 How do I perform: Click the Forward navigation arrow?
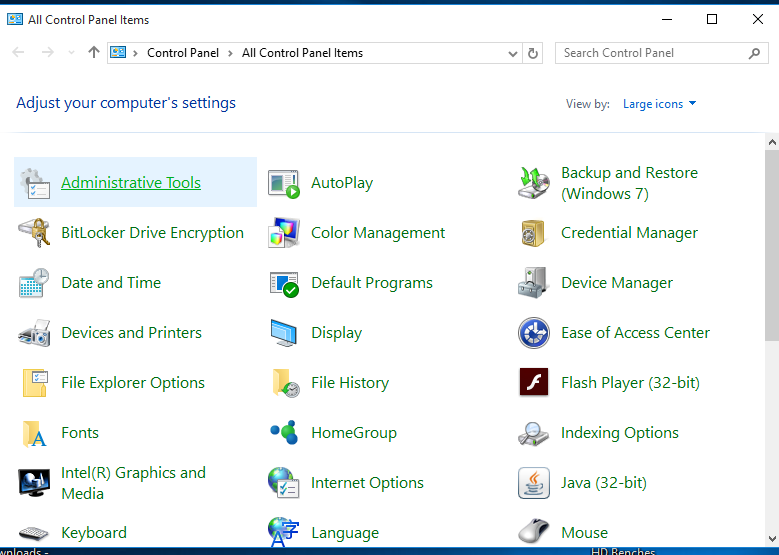pos(48,53)
